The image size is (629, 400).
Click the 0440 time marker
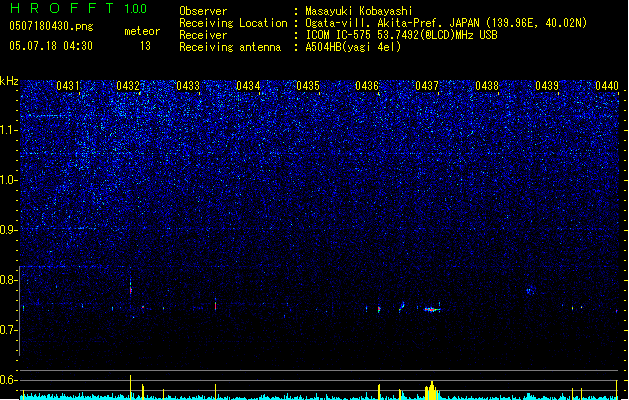tap(607, 86)
